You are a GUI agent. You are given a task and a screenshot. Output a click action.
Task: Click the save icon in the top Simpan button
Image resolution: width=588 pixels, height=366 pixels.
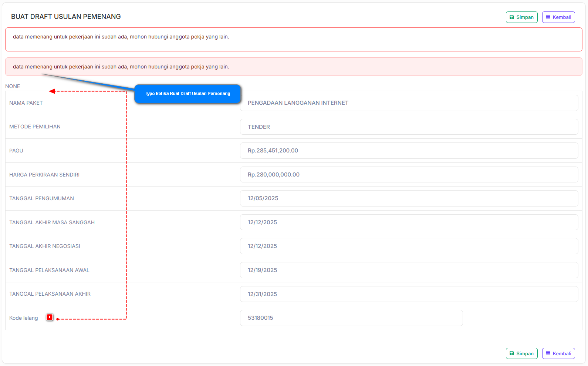pyautogui.click(x=512, y=17)
